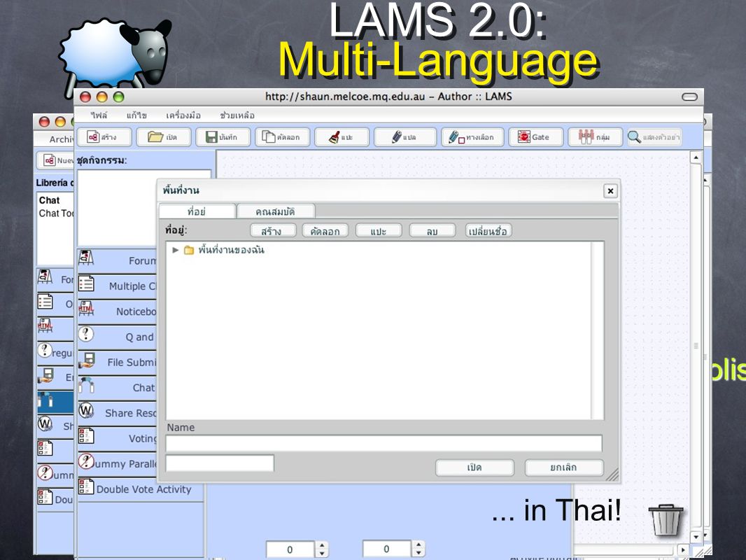Click the แปะ (Paste) brush toolbar button
Screen dimensions: 746x560
pos(342,137)
